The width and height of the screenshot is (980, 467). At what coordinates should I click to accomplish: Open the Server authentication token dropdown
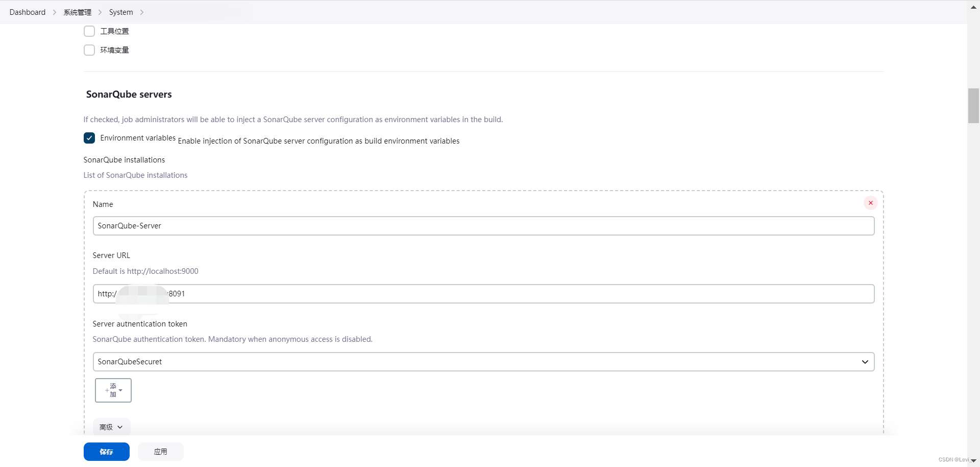click(x=865, y=361)
